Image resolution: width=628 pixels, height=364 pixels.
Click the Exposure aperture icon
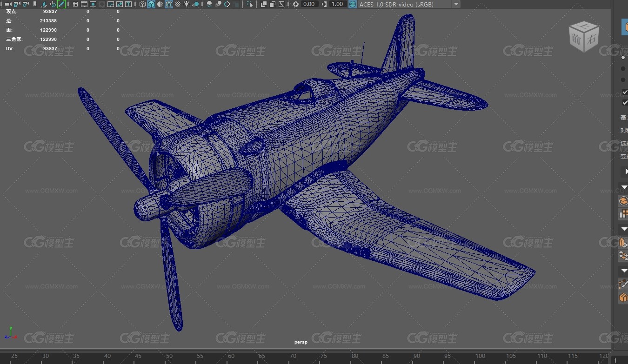click(x=296, y=4)
